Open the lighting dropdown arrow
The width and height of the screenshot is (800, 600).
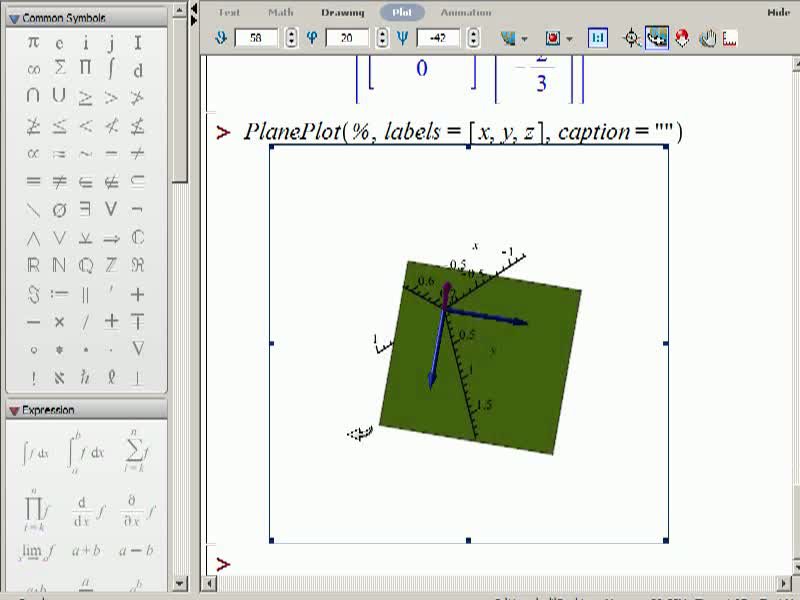(x=569, y=39)
